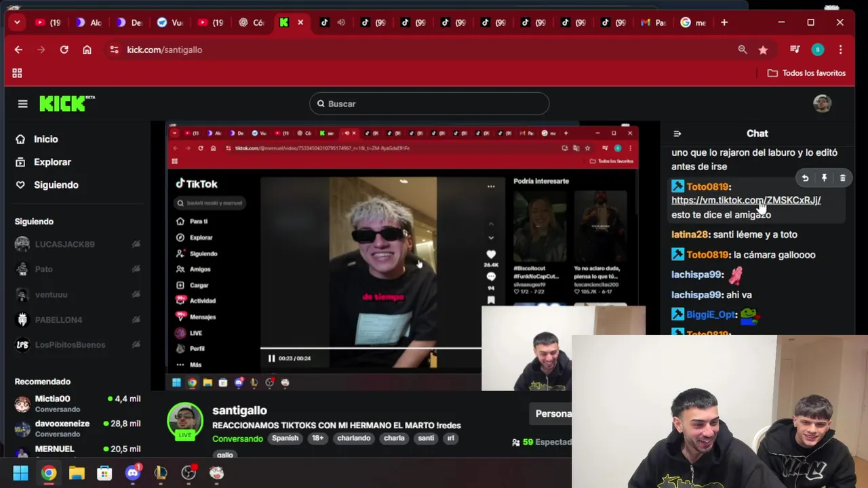Screen dimensions: 868x488
Task: Open the browser zoom magnifier icon
Action: 743,49
